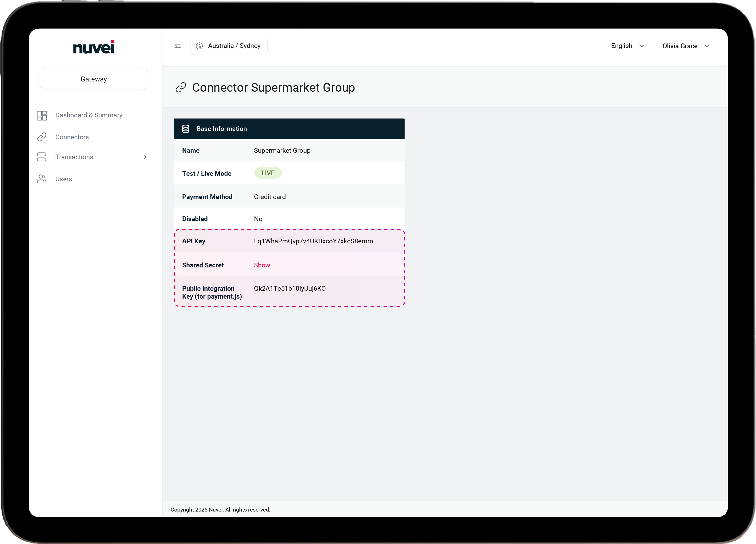The width and height of the screenshot is (756, 544).
Task: Click the Shared Secret label
Action: pos(203,265)
